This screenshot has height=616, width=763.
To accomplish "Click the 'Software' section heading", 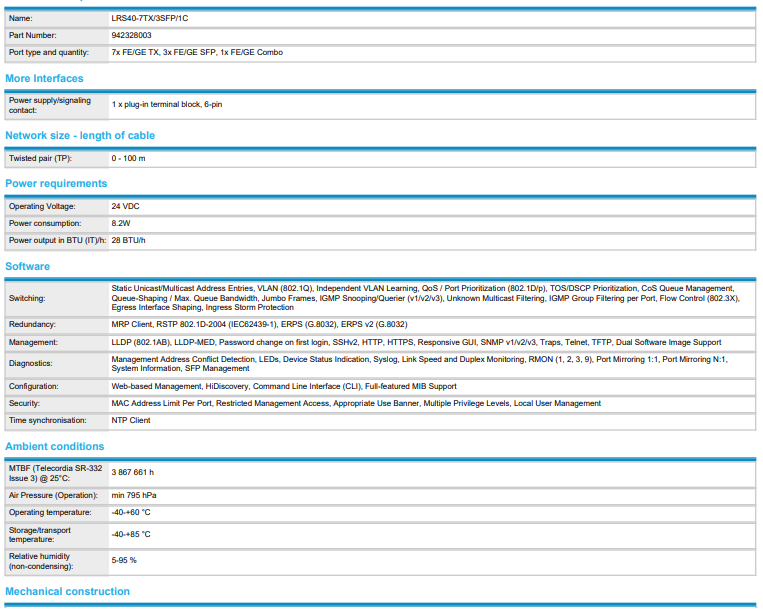I will click(27, 267).
